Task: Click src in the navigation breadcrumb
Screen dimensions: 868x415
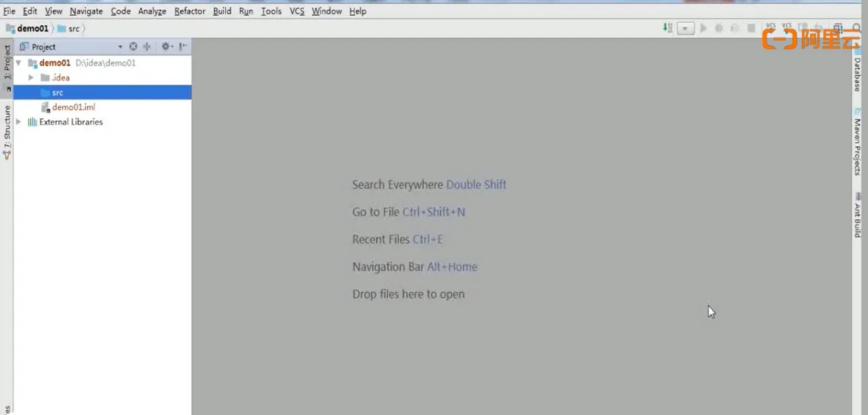Action: tap(68, 29)
